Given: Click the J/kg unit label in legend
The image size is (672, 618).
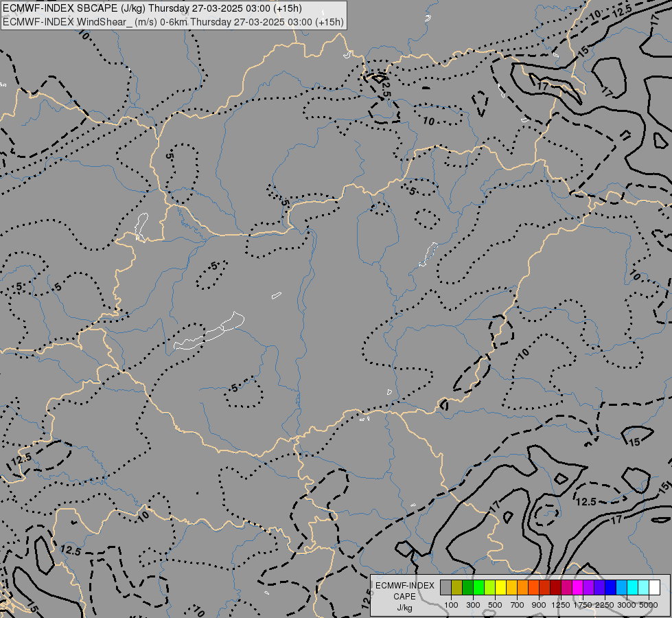Looking at the screenshot, I should coord(404,608).
